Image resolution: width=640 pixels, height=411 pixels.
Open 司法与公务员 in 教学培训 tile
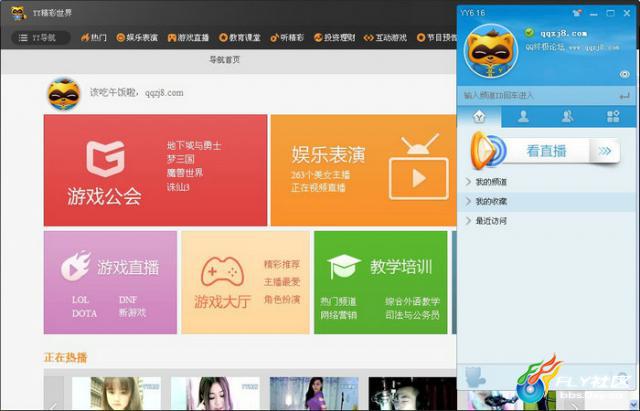412,315
